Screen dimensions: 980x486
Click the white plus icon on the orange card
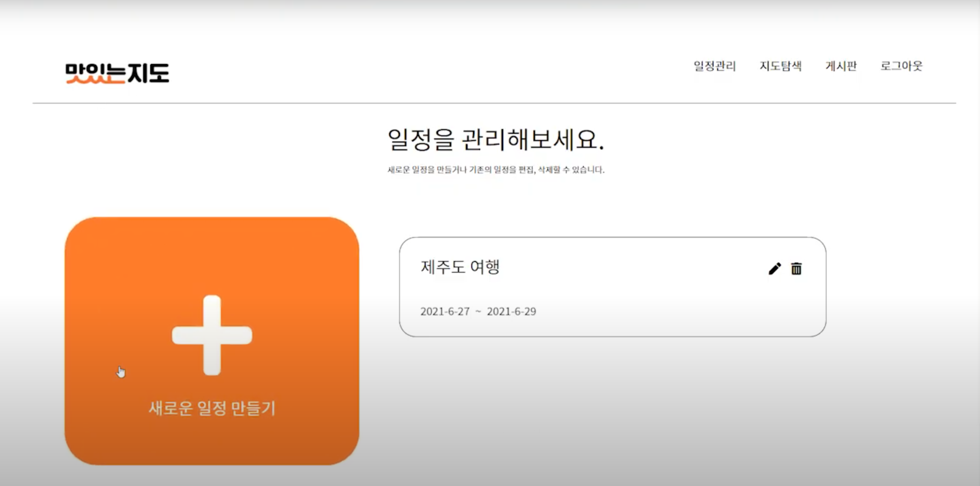click(x=212, y=335)
